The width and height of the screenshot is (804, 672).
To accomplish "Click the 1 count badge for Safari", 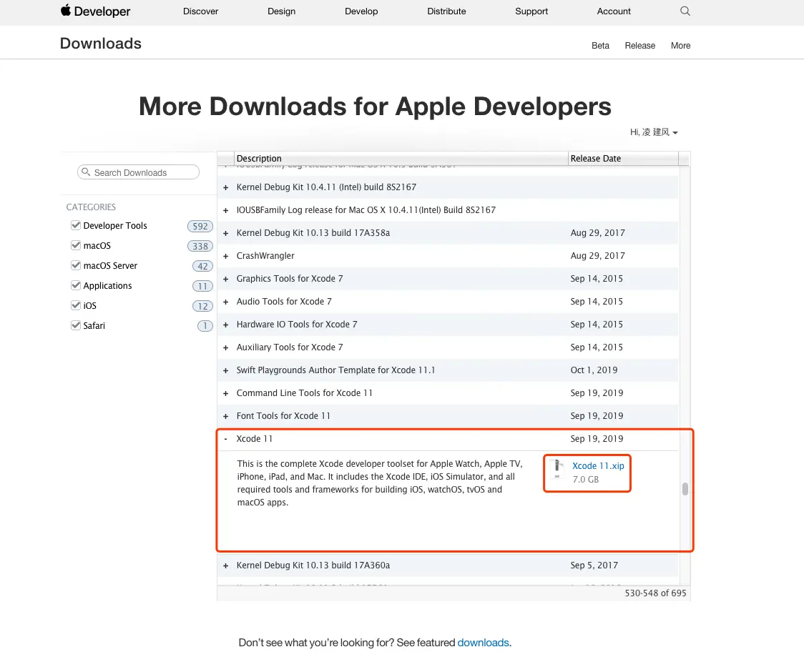I will [205, 326].
